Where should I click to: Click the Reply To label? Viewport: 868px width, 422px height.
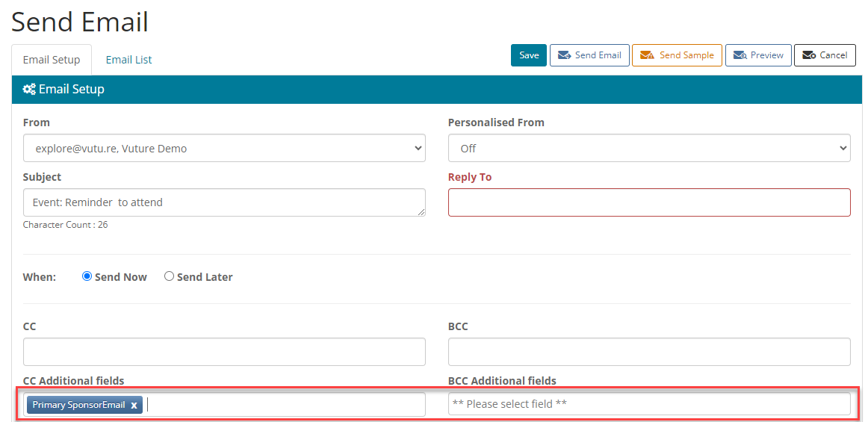pyautogui.click(x=469, y=177)
